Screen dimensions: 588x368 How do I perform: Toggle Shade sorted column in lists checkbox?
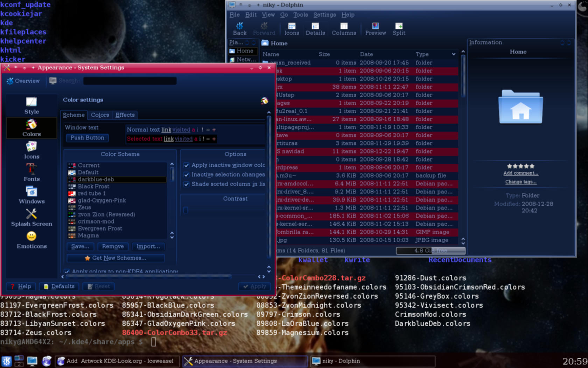pos(187,184)
